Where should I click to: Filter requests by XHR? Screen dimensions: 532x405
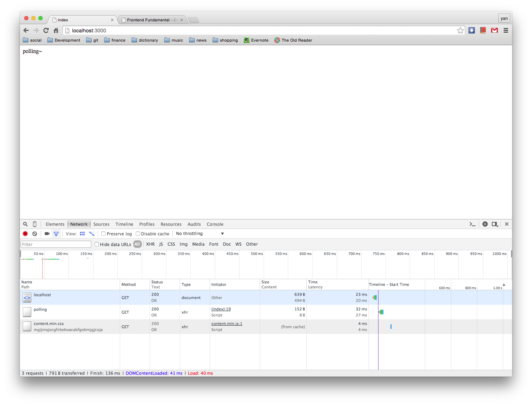(x=150, y=244)
